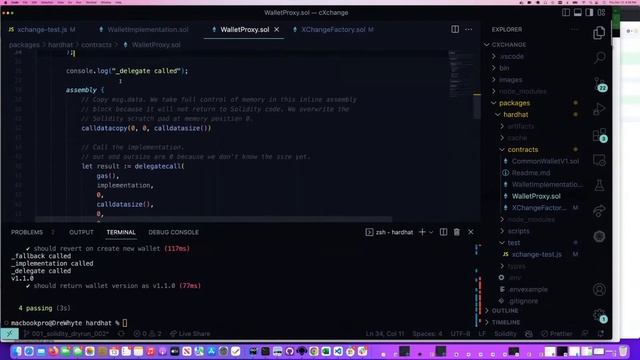Start Live Share from status bar
Viewport: 640px width, 360px height.
190,333
